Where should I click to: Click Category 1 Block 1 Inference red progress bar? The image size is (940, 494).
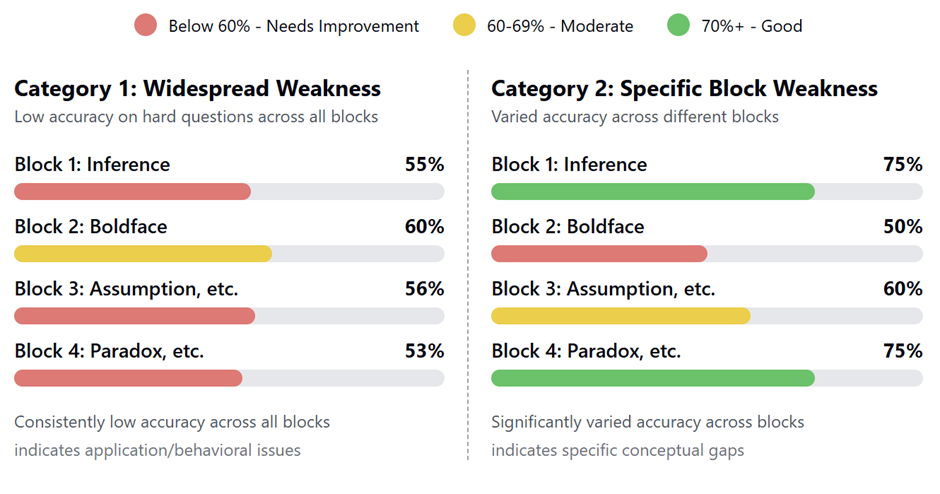pos(132,191)
